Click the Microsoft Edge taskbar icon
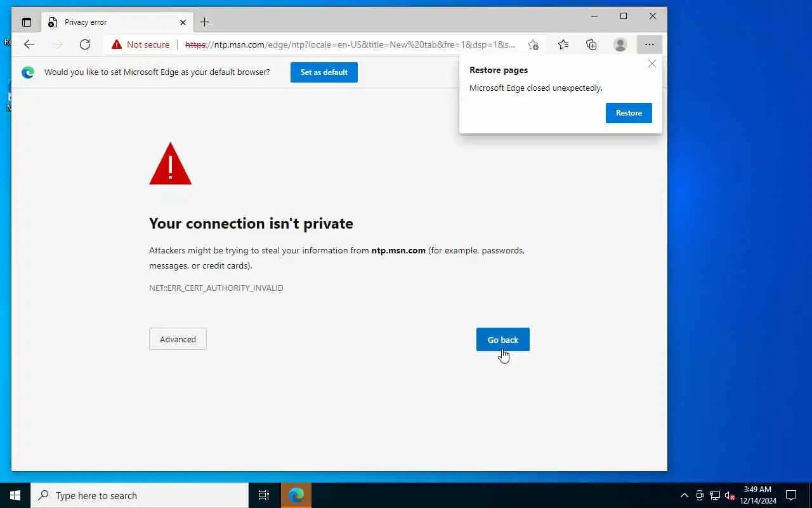Screen dimensions: 812x508 click(x=296, y=495)
